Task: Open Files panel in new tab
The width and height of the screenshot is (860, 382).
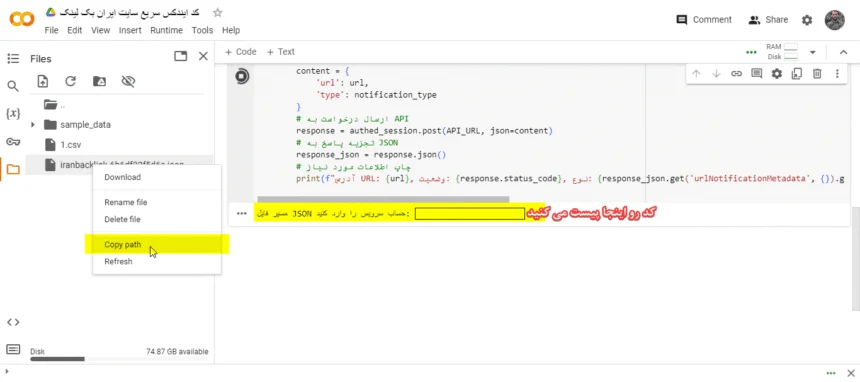Action: pyautogui.click(x=180, y=56)
